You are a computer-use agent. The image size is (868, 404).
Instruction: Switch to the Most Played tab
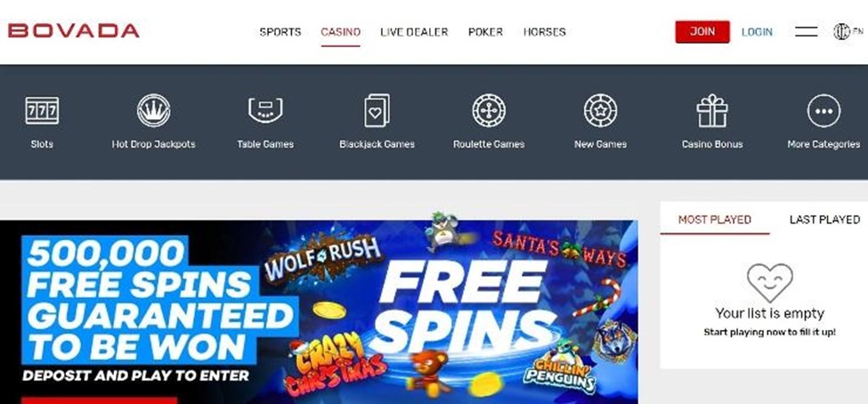click(x=715, y=220)
